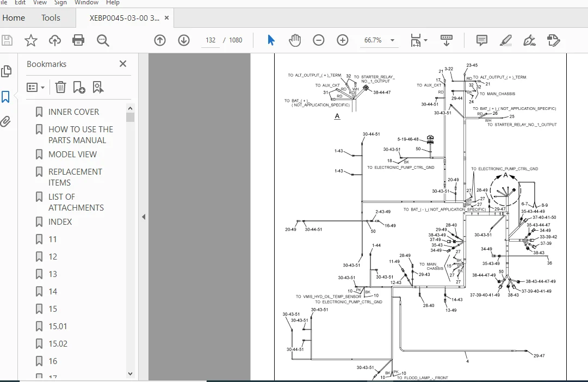
Task: Open the fit page options tool
Action: tap(416, 40)
